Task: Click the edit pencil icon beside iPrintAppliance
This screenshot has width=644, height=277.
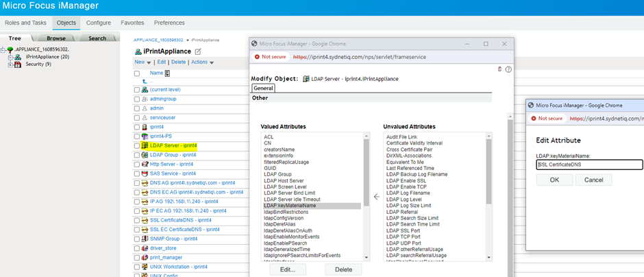Action: (198, 52)
